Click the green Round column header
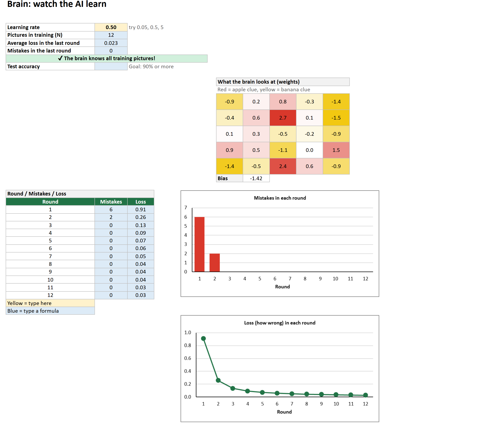 pos(50,202)
